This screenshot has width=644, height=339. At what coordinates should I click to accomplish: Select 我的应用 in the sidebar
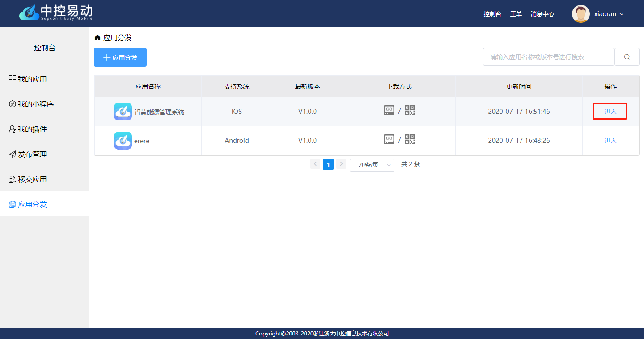(x=45, y=79)
